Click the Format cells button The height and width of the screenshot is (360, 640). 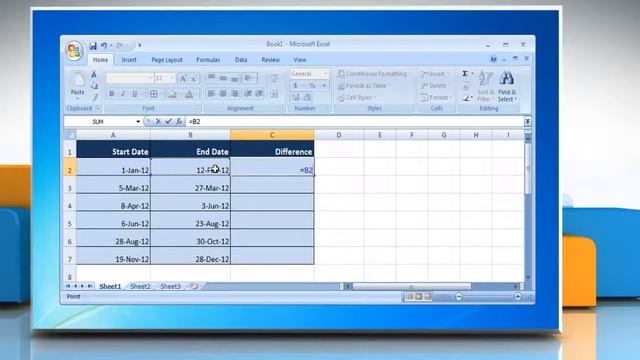click(436, 98)
